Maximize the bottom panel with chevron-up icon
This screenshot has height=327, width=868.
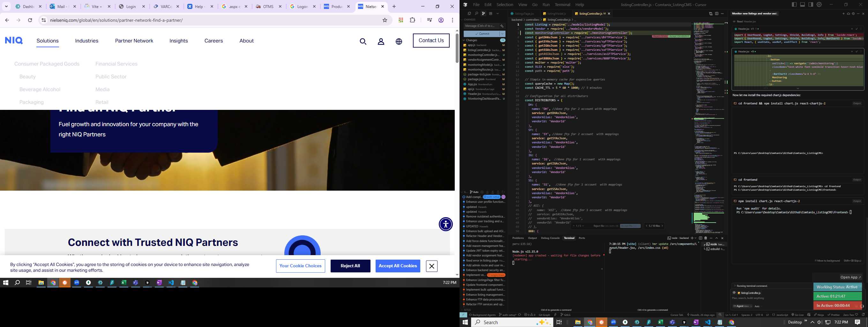click(x=717, y=238)
